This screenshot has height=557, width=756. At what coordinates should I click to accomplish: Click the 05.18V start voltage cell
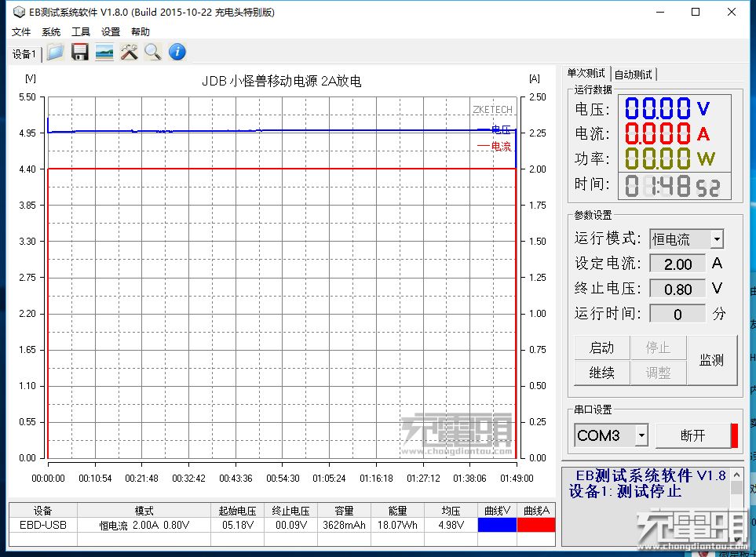pos(238,525)
